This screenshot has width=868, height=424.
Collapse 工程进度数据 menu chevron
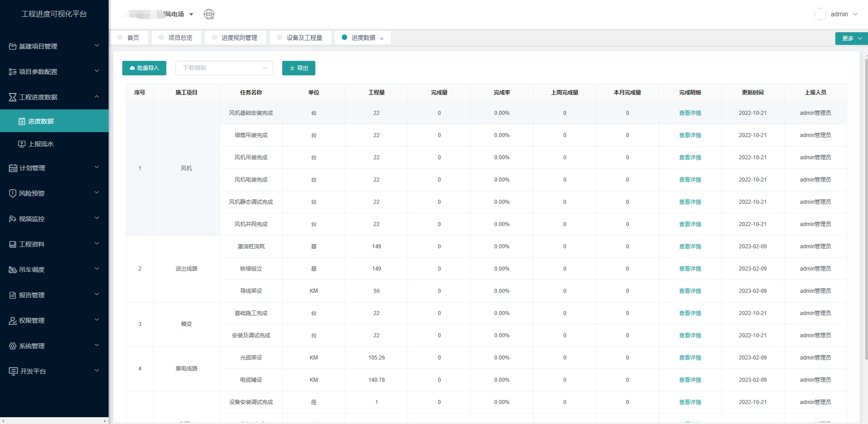coord(97,96)
